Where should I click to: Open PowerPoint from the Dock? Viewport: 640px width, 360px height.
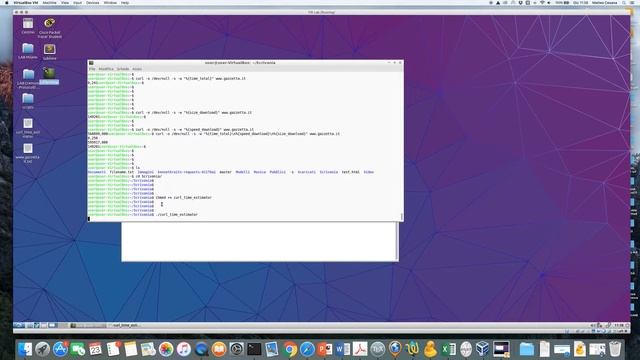pos(325,349)
